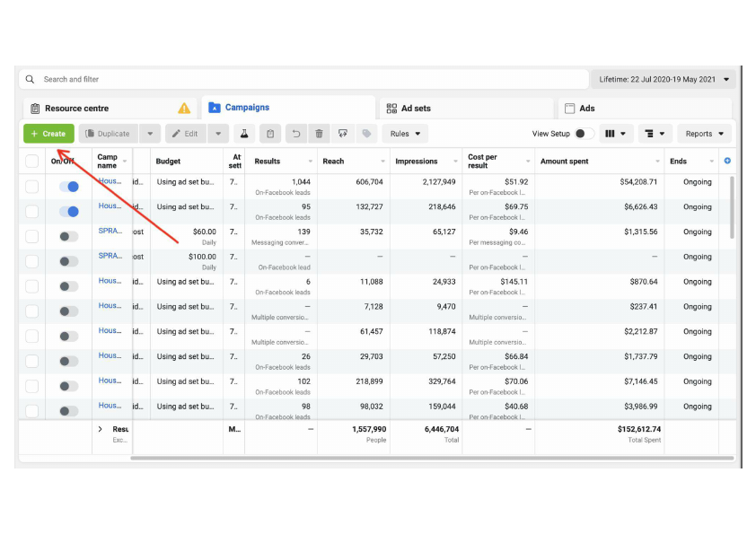Viewport: 756px width, 534px height.
Task: Click the warning triangle icon in Resource centre
Action: (x=184, y=109)
